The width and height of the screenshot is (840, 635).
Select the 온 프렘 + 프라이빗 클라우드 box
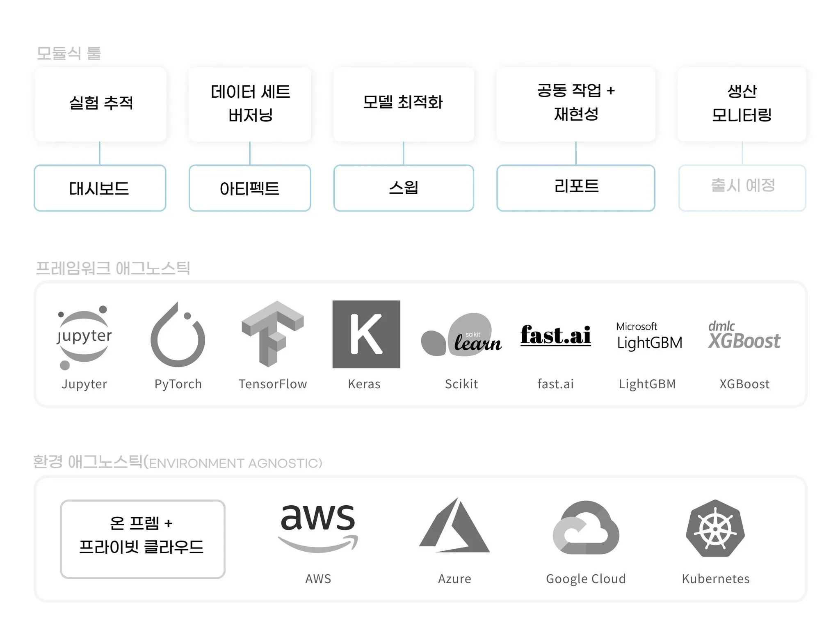142,539
